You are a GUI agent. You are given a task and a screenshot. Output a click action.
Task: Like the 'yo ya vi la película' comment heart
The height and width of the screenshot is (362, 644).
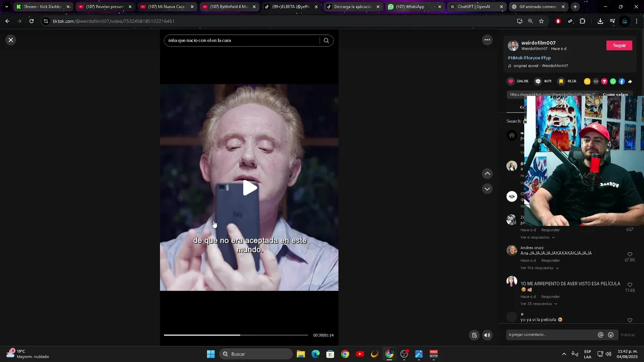629,320
